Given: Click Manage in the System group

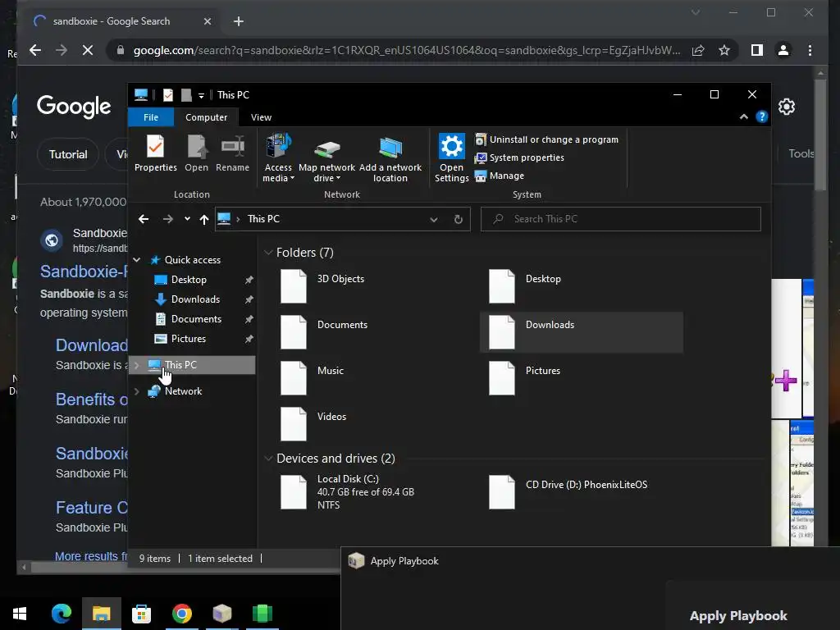Looking at the screenshot, I should 500,176.
